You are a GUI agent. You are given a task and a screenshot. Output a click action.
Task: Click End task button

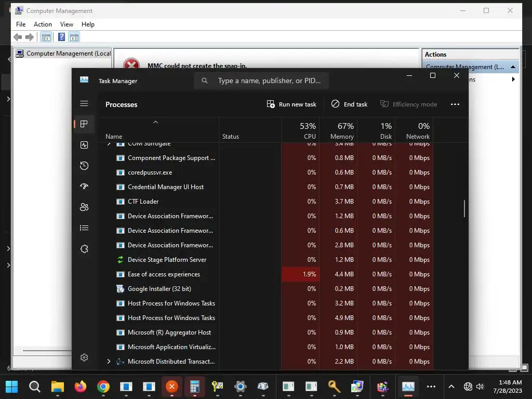(x=350, y=104)
